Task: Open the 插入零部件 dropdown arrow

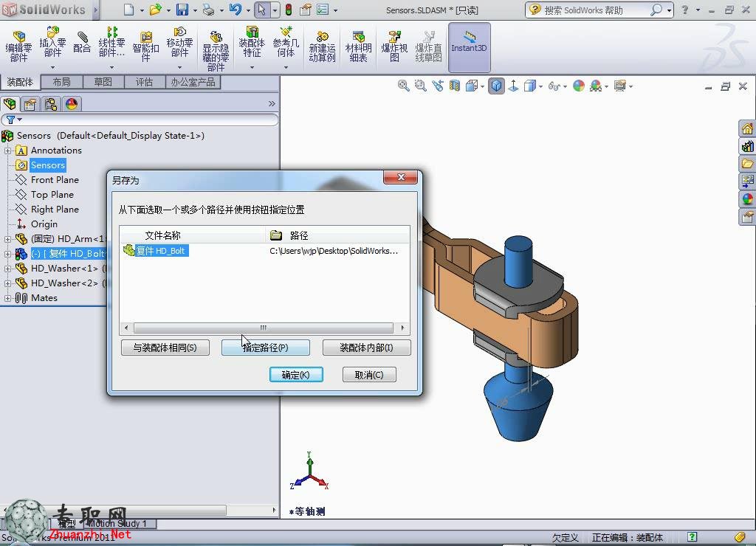Action: click(52, 67)
